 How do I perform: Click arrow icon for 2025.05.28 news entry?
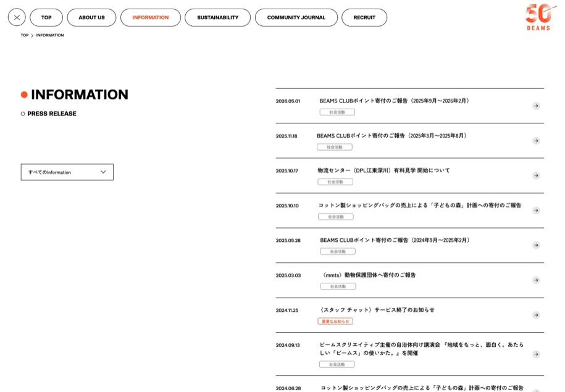(536, 245)
